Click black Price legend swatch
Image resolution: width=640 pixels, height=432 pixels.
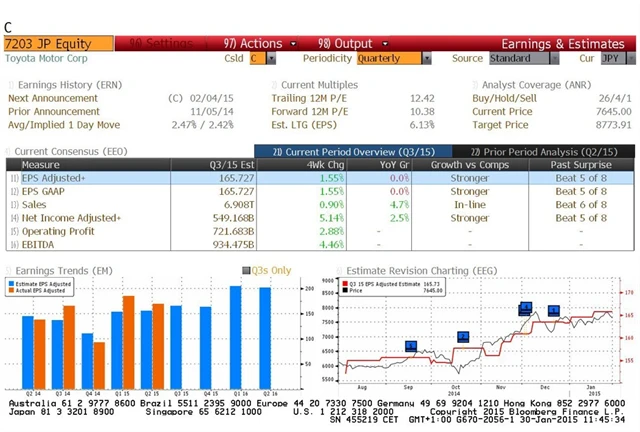click(345, 290)
